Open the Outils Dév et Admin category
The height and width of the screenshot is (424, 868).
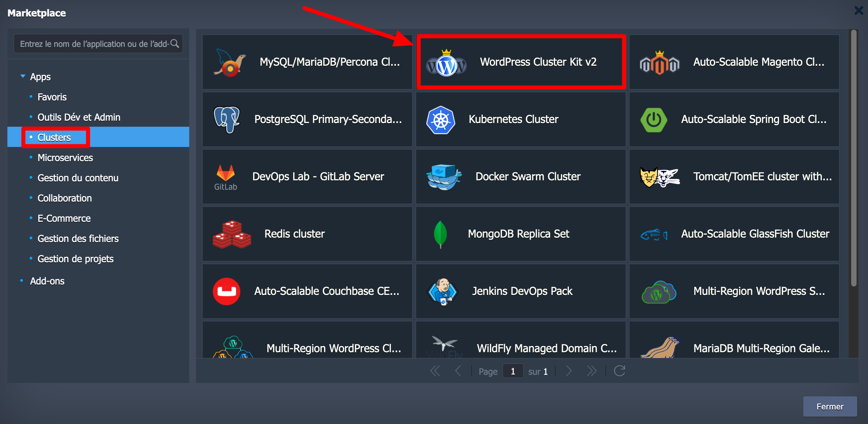click(79, 117)
